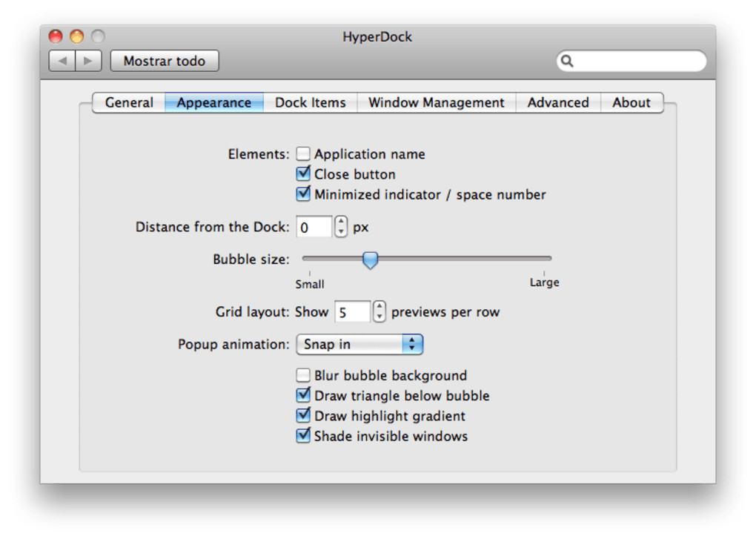Screen dimensions: 756x539
Task: Decrease Distance from the Dock with down arrow
Action: (341, 232)
